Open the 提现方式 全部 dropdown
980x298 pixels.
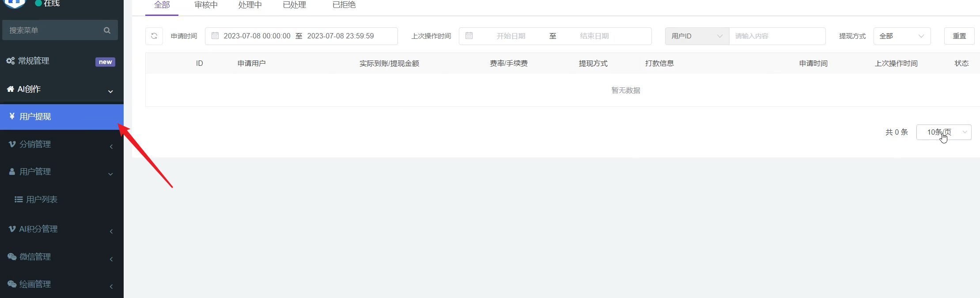[x=902, y=36]
